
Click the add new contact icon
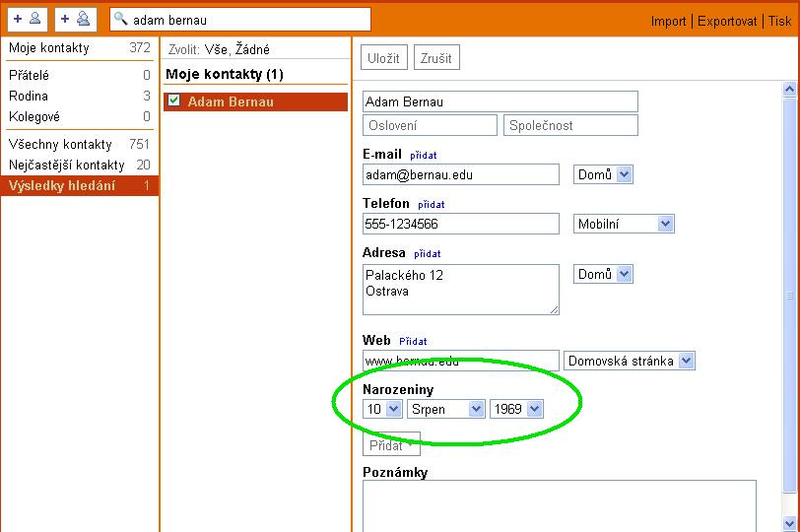[x=27, y=20]
